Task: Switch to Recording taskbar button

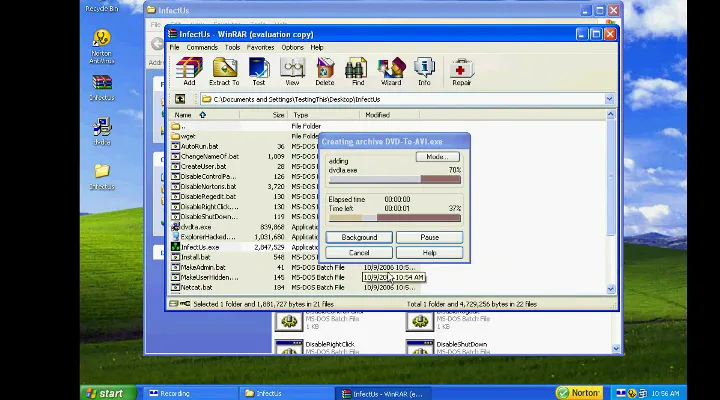Action: (x=191, y=393)
